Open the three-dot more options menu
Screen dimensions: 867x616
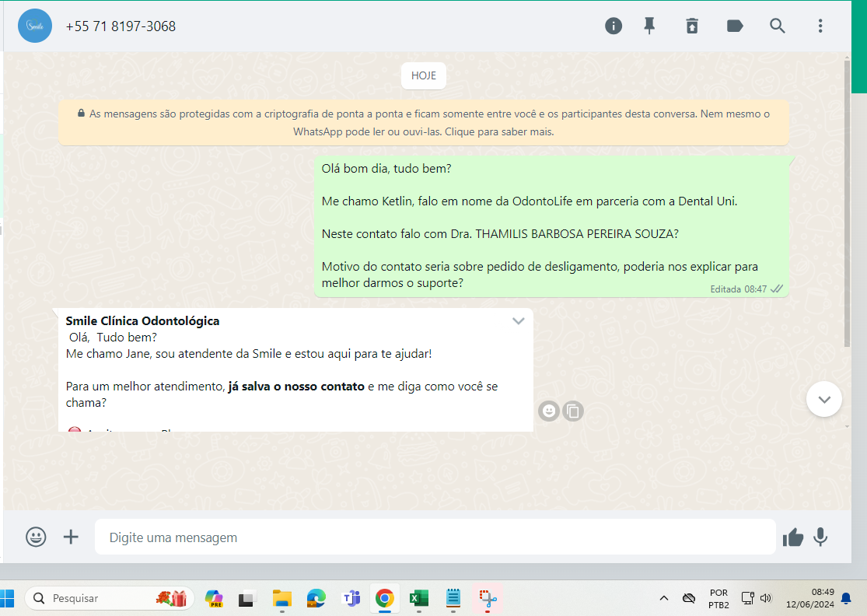tap(820, 26)
